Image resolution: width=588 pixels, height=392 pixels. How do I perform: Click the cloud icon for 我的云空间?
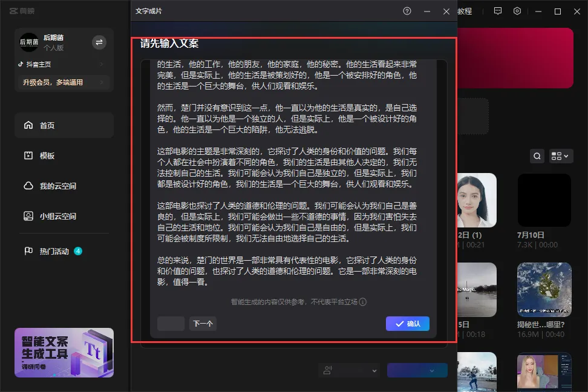click(x=28, y=186)
